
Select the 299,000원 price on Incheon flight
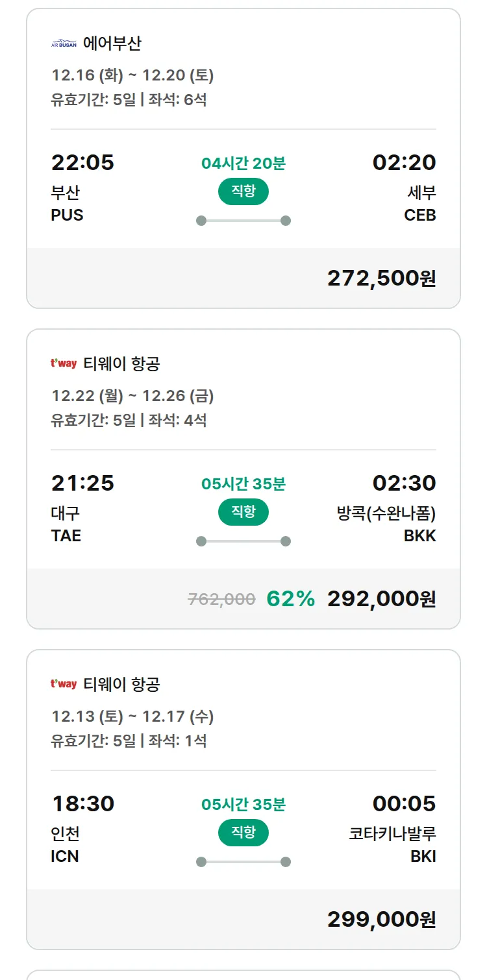point(381,920)
